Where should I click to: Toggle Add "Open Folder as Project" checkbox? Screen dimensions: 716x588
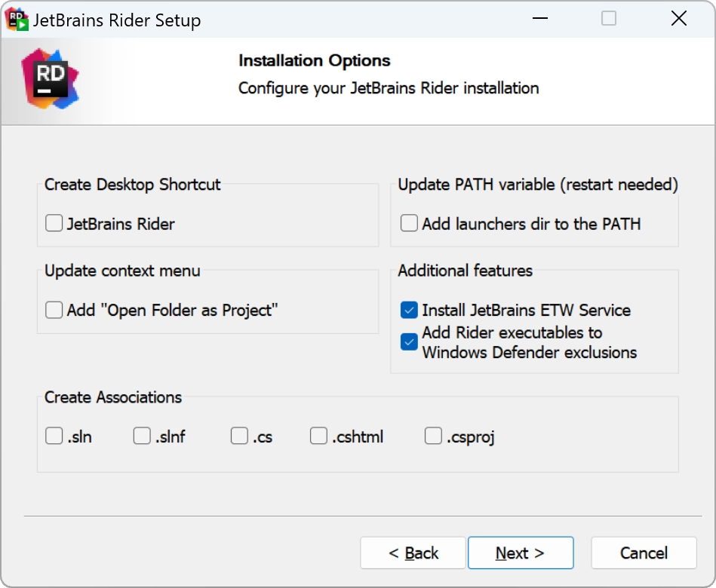point(54,310)
